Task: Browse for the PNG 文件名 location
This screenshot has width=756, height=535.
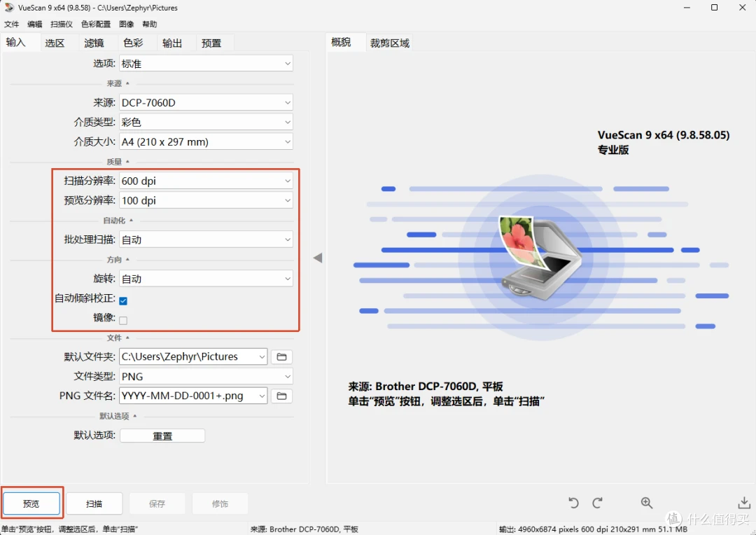Action: click(281, 396)
